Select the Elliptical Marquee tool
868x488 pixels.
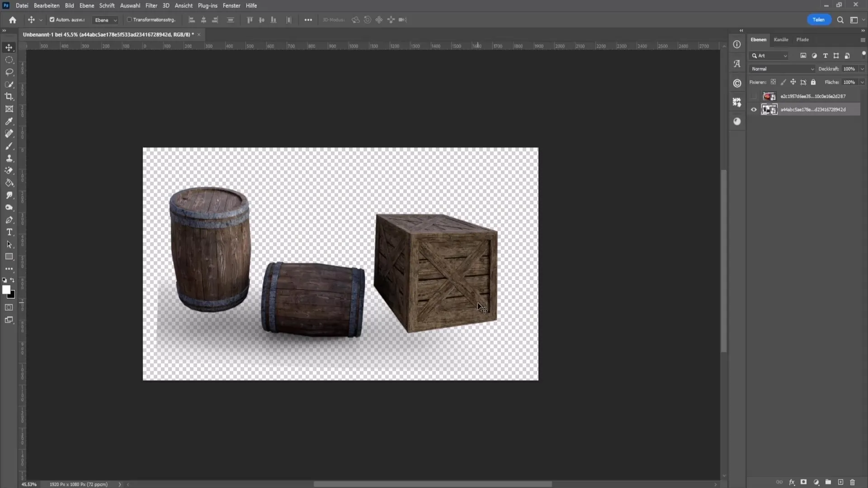pos(9,60)
